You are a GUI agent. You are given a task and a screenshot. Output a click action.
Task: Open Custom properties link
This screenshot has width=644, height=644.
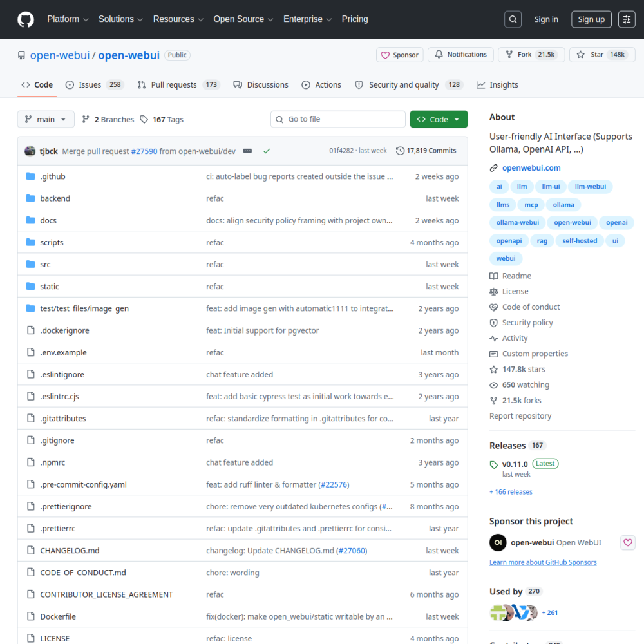click(529, 354)
